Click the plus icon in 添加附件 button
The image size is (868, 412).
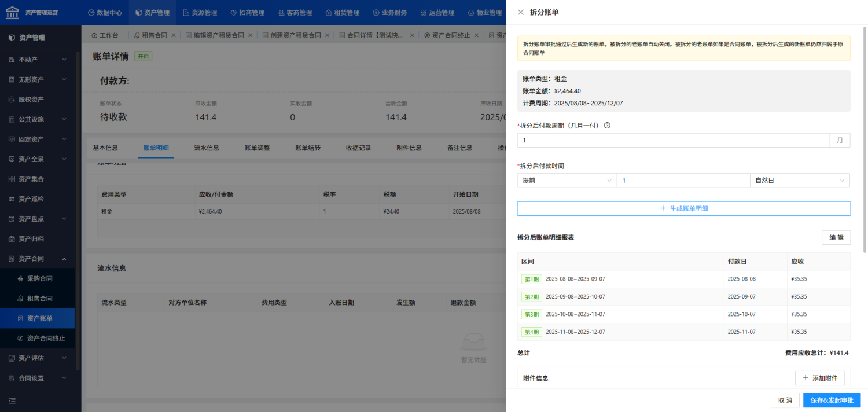click(x=806, y=378)
